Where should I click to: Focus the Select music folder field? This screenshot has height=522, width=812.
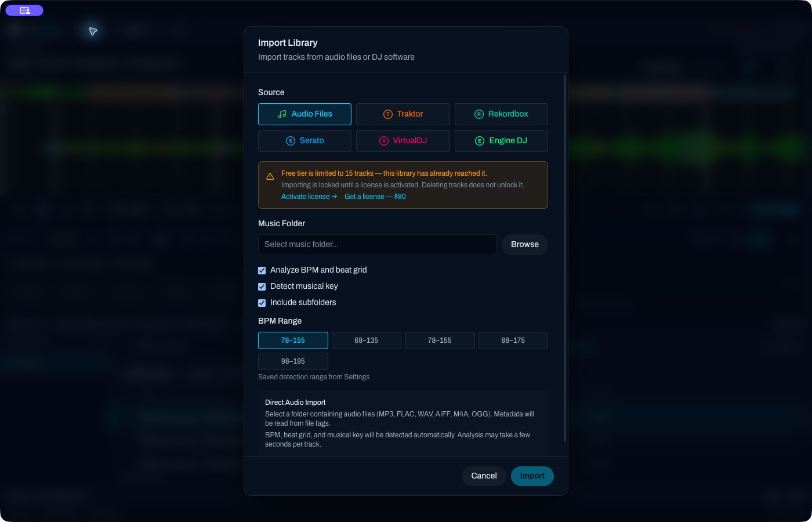pyautogui.click(x=378, y=245)
